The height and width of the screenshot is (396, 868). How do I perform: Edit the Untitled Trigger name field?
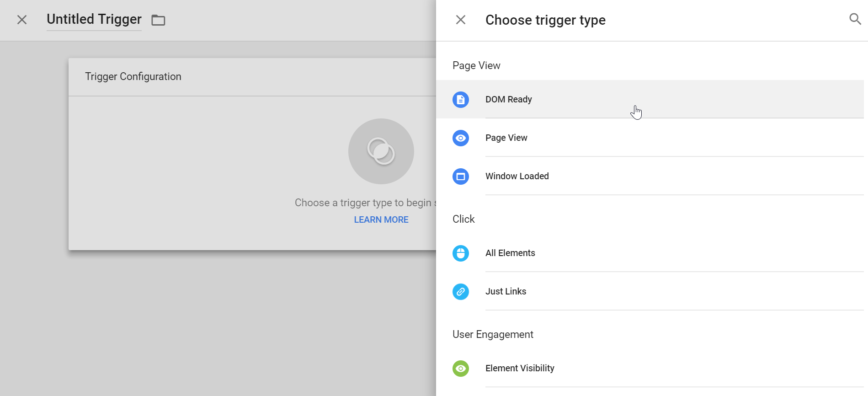coord(94,19)
